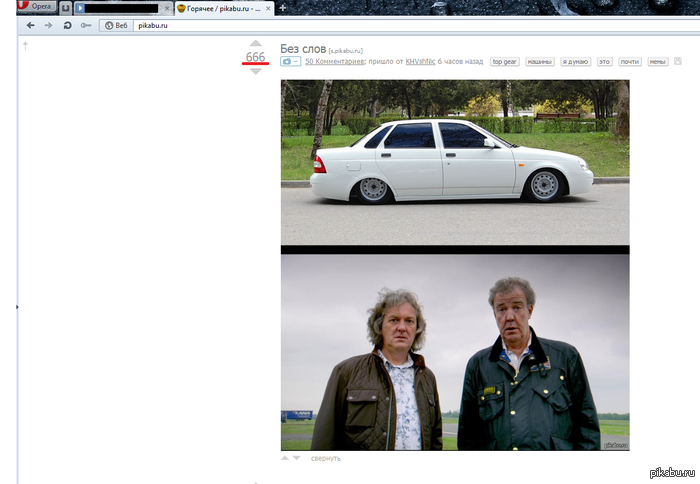Click the password manager key icon
This screenshot has height=484, width=700.
click(x=86, y=25)
